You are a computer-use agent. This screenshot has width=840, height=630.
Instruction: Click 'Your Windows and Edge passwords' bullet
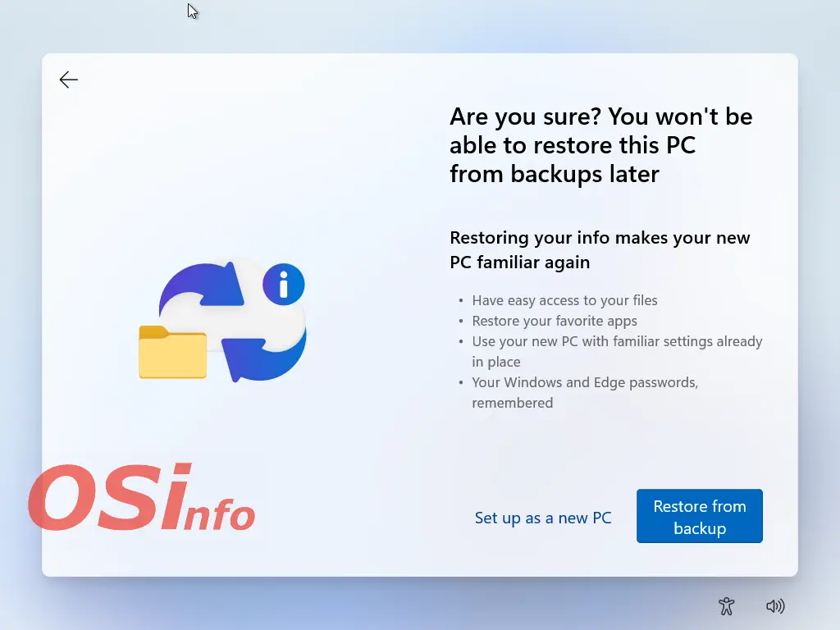point(585,382)
